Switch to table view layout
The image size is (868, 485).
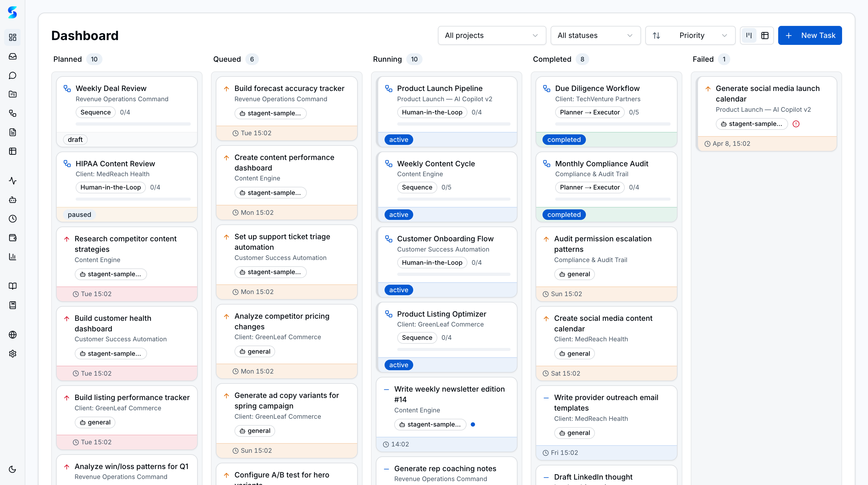pos(765,35)
